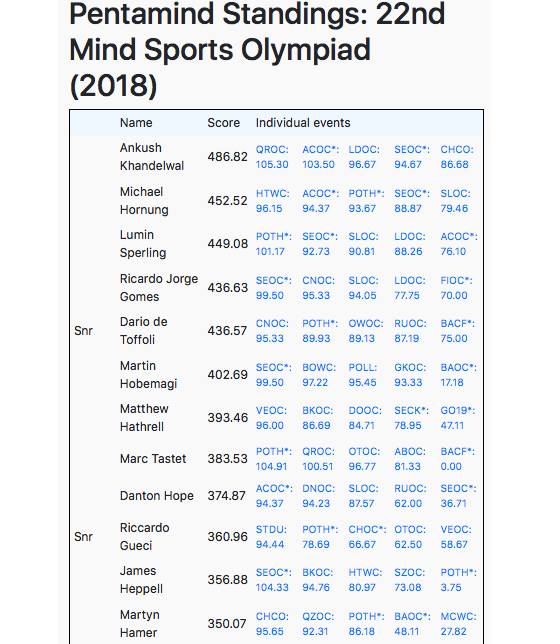Screen dimensions: 560x644
Task: Select Ricardo Jorge Gomes' FIOC*: 70.00 link
Action: point(456,288)
